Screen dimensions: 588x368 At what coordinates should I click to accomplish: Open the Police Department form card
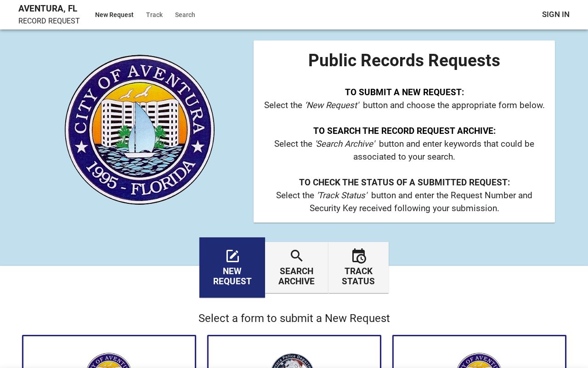pyautogui.click(x=294, y=352)
